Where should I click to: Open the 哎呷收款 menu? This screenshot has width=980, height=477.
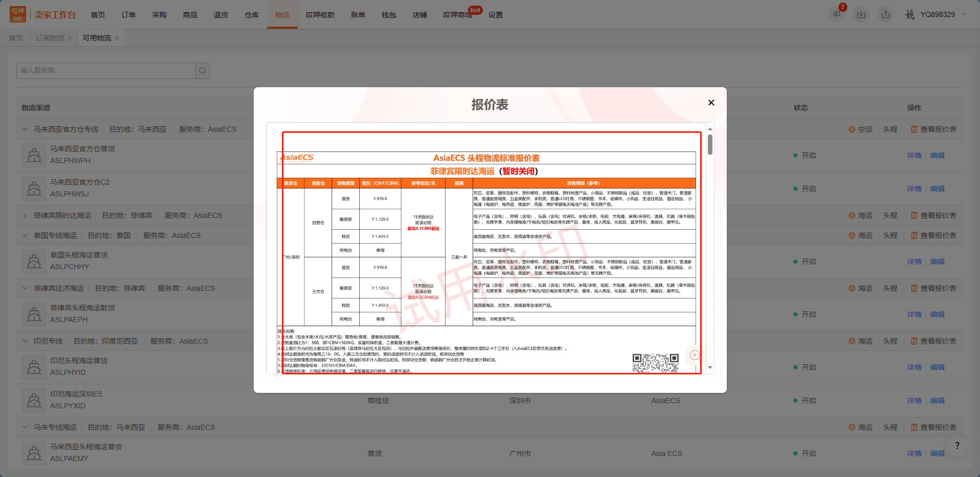tap(320, 15)
